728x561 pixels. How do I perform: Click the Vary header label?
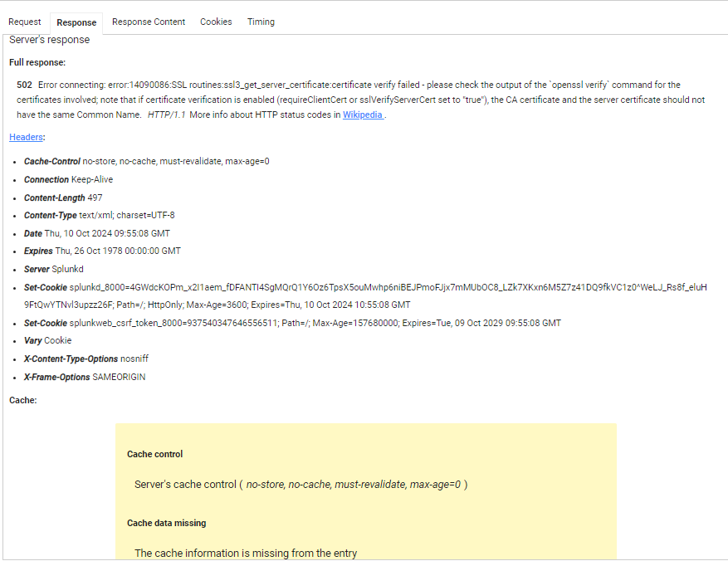click(x=33, y=341)
